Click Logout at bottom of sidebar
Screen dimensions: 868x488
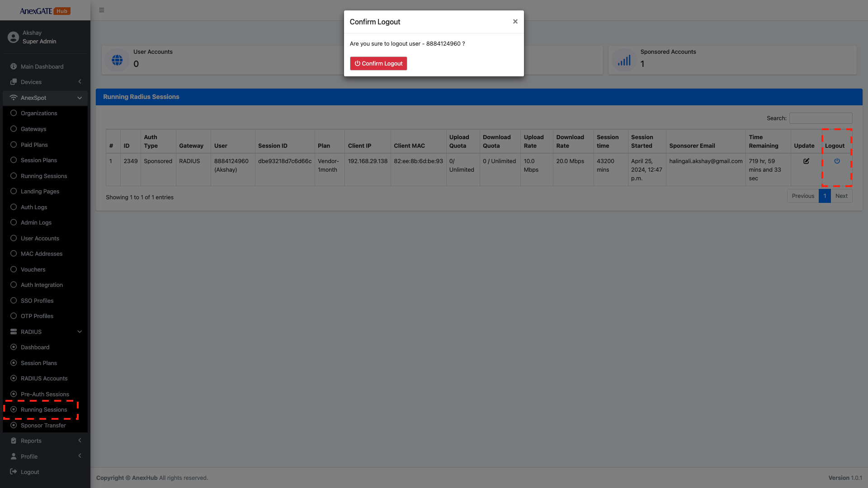(30, 472)
